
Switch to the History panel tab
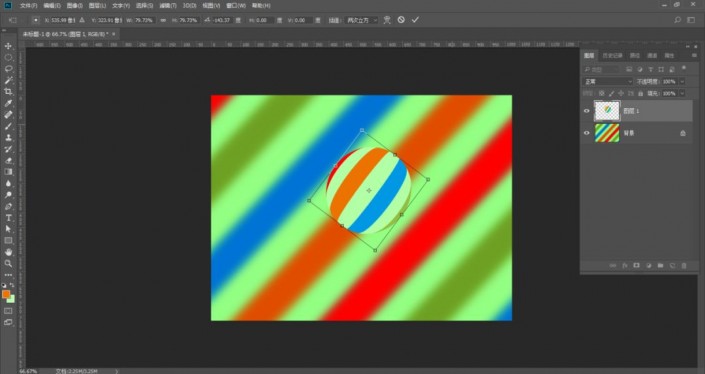click(612, 55)
